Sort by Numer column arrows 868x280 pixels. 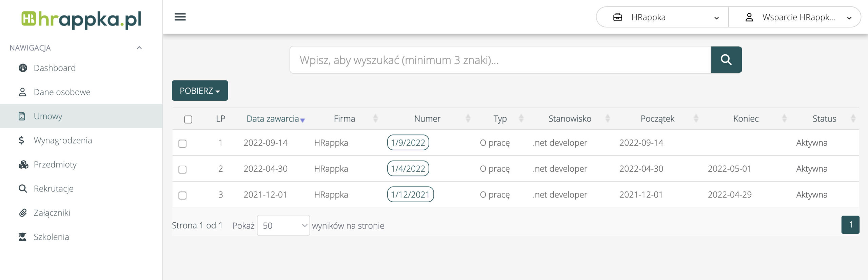[x=468, y=118]
